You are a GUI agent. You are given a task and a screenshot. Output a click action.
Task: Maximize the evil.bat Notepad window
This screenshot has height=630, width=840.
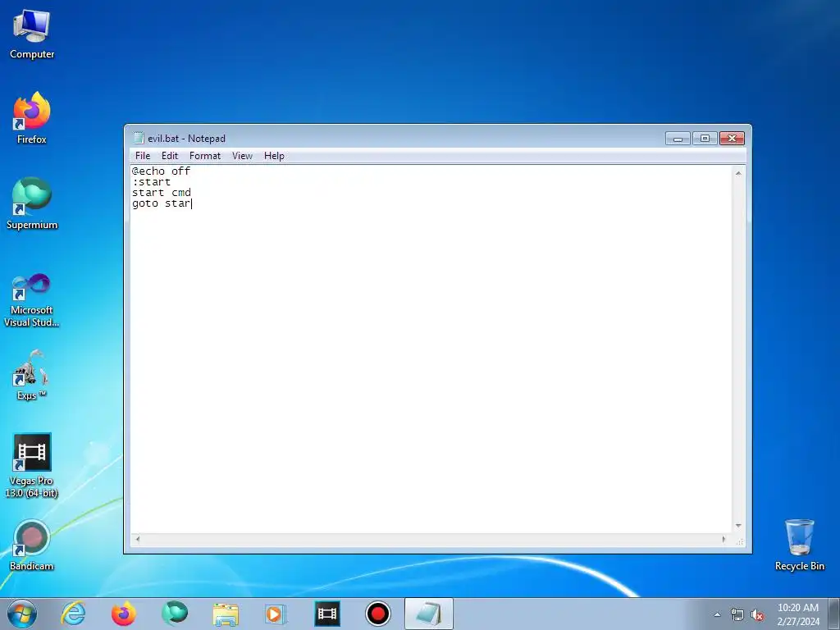pyautogui.click(x=705, y=139)
